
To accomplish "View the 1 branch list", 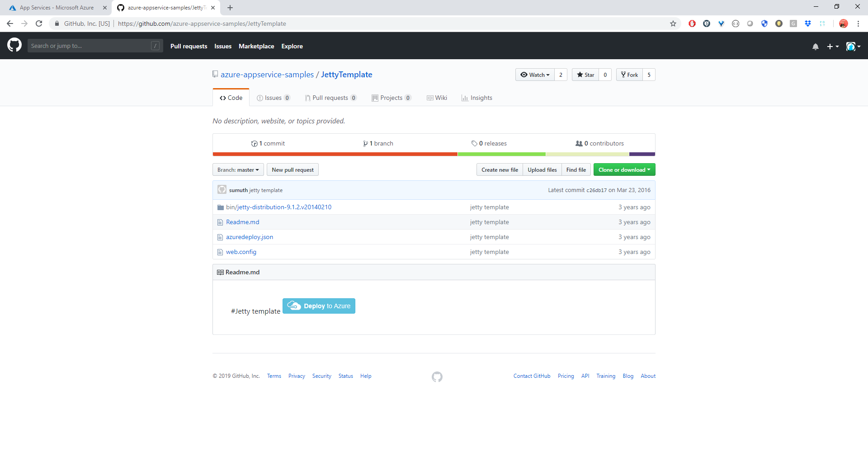I will tap(378, 143).
